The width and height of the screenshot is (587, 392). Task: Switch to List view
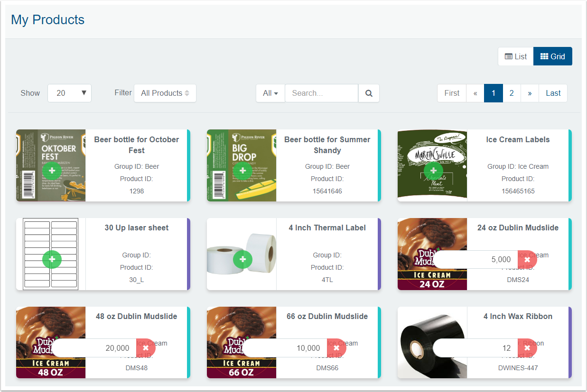point(515,56)
